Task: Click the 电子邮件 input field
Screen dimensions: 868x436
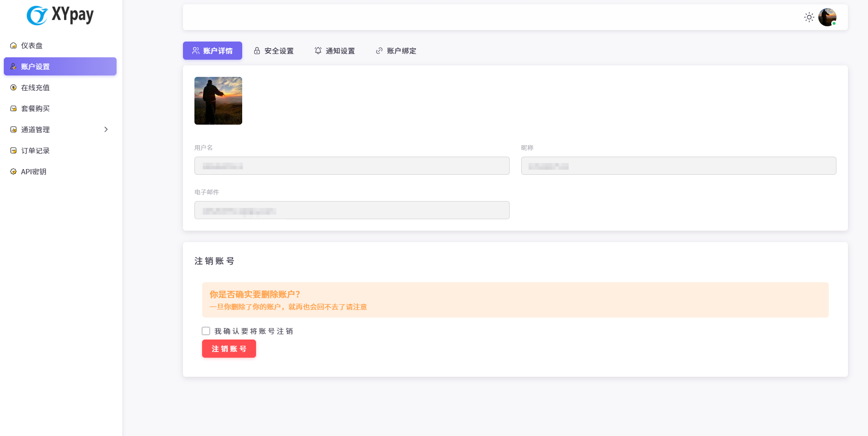Action: (x=352, y=210)
